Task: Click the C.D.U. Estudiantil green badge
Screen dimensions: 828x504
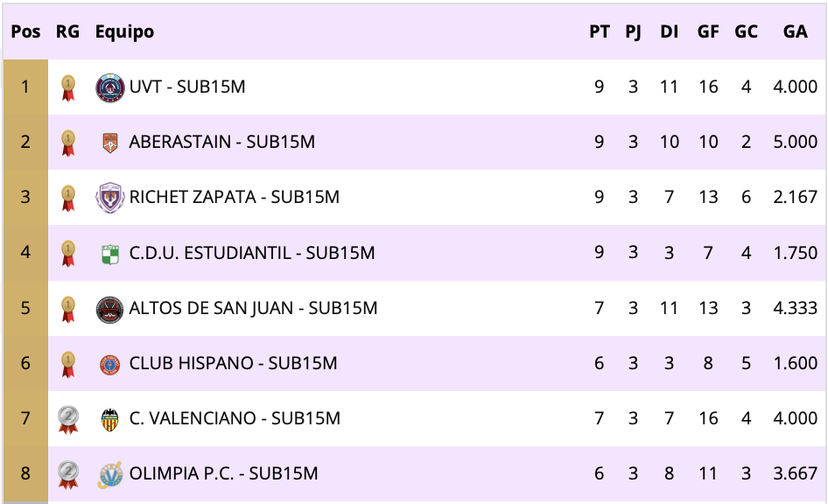Action: click(x=109, y=253)
